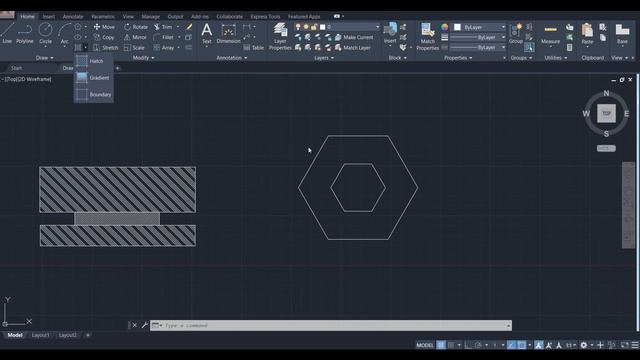Switch to the Layout1 tab
The height and width of the screenshot is (360, 640).
[x=40, y=335]
